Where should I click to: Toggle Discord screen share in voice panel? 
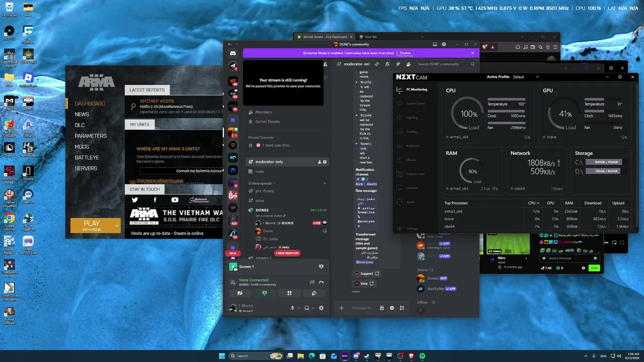point(265,293)
